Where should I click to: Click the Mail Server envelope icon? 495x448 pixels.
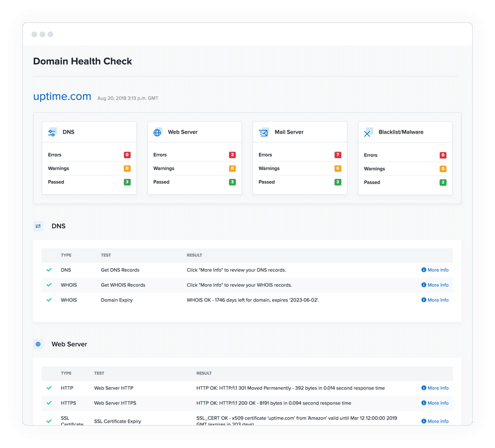pyautogui.click(x=263, y=132)
